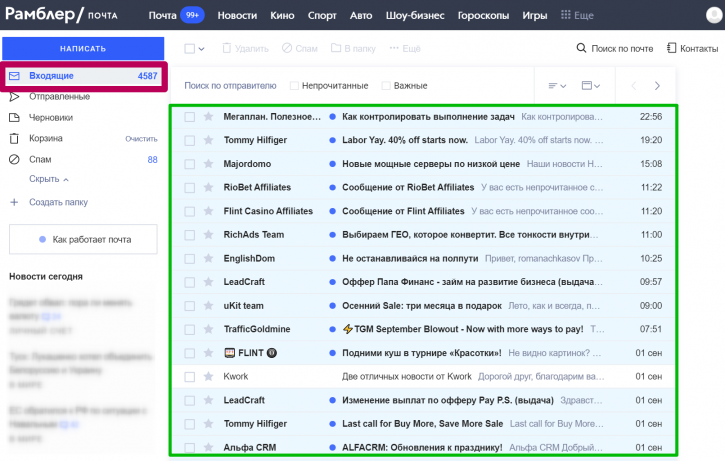Open Авто in the top navigation
Image resolution: width=725 pixels, height=461 pixels.
pyautogui.click(x=361, y=15)
